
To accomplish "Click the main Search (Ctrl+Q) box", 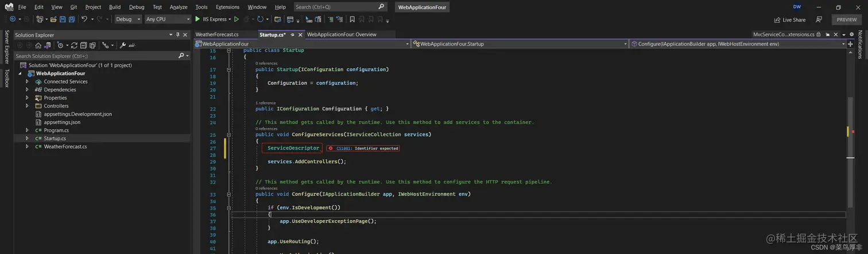I will 340,7.
